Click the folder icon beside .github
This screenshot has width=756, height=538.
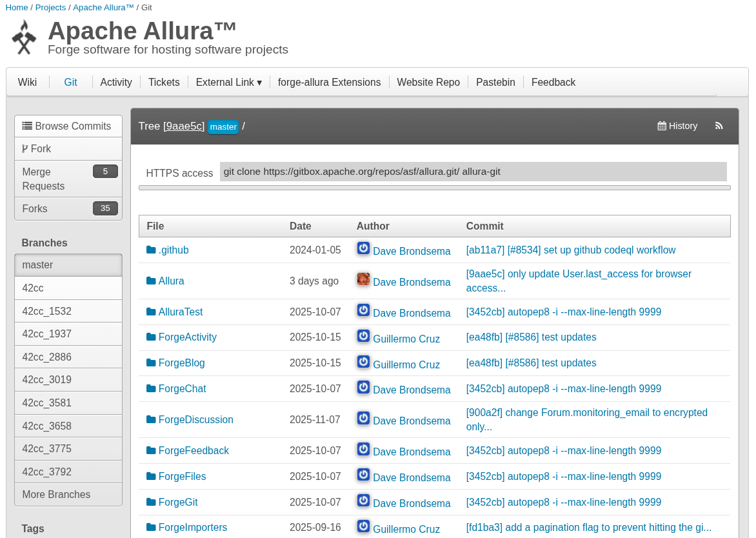click(150, 250)
